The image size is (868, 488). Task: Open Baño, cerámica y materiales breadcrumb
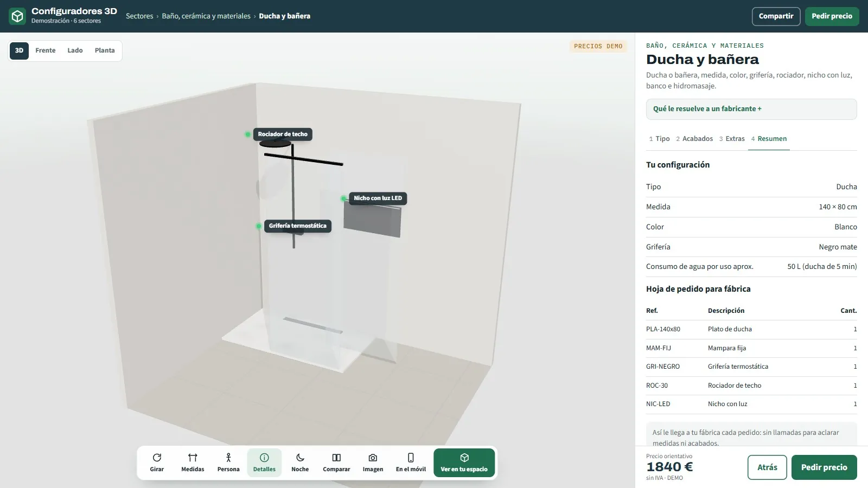[x=206, y=16]
